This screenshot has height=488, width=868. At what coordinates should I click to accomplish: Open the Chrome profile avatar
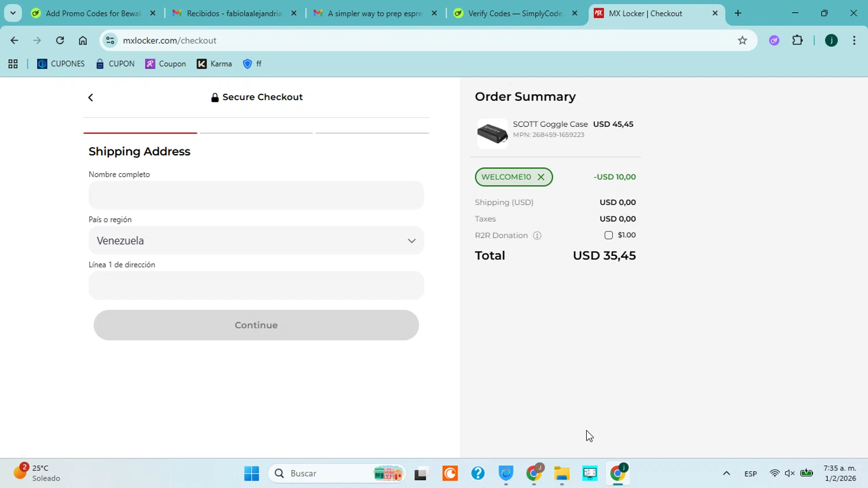pyautogui.click(x=832, y=41)
